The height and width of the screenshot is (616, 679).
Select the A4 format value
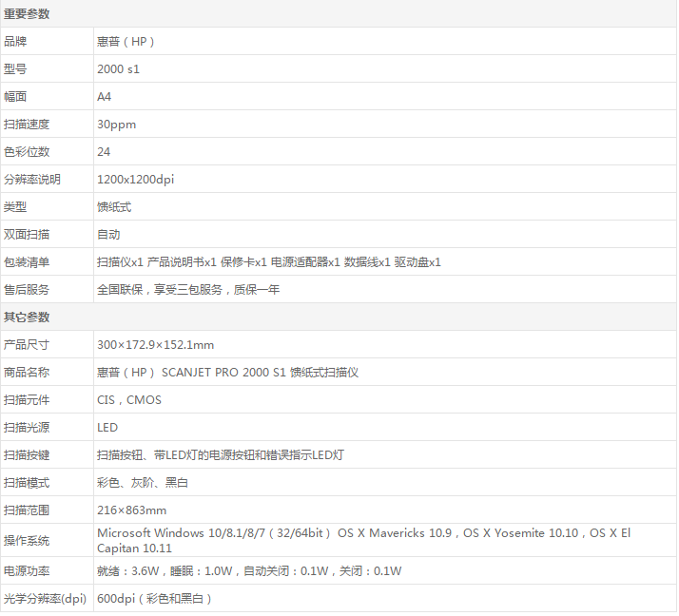pos(104,97)
